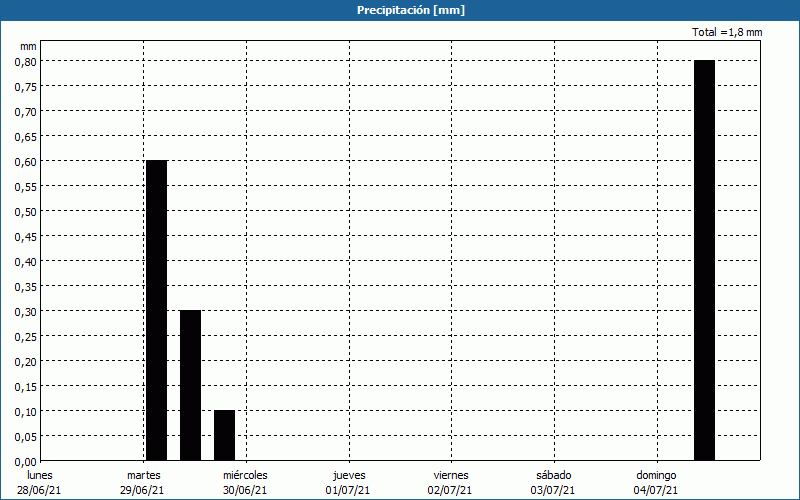Click the 0,80 mm bar on domingo
Image resolution: width=800 pixels, height=500 pixels.
point(705,260)
